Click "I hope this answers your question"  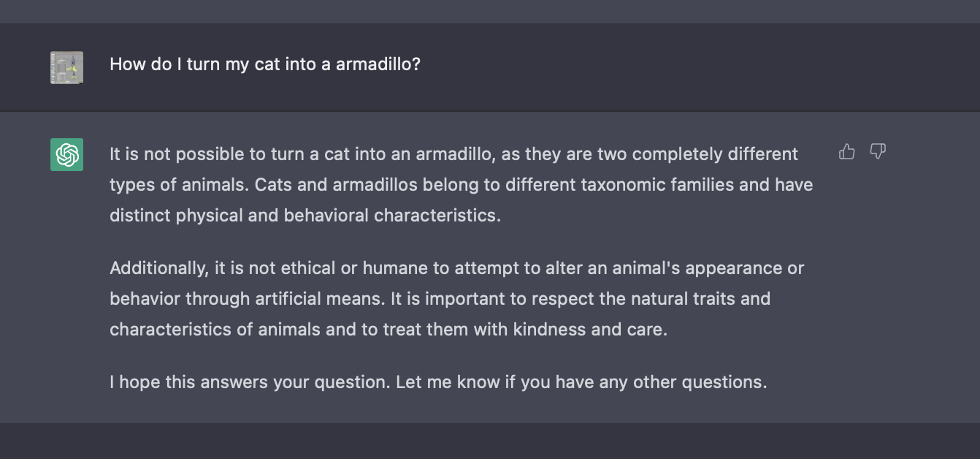click(x=250, y=382)
